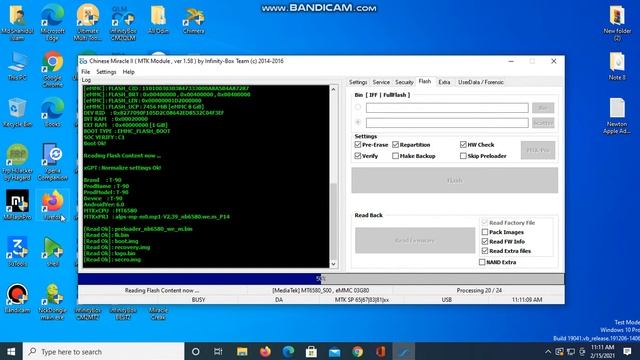Click the Scatter browse button
The image size is (640, 360).
(x=543, y=122)
